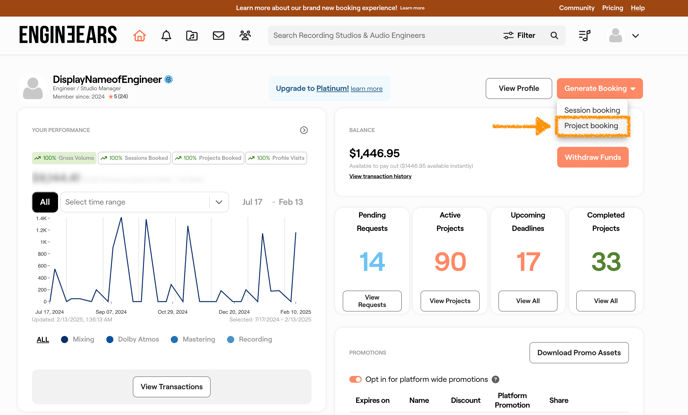Viewport: 688px width, 415px height.
Task: Toggle the Mixing chart series
Action: tap(78, 340)
